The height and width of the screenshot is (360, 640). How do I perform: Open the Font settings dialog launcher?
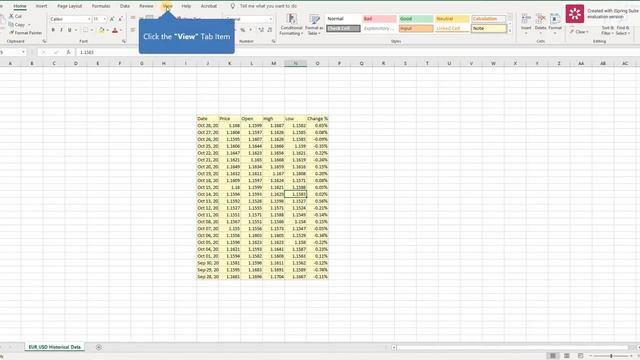tap(124, 41)
